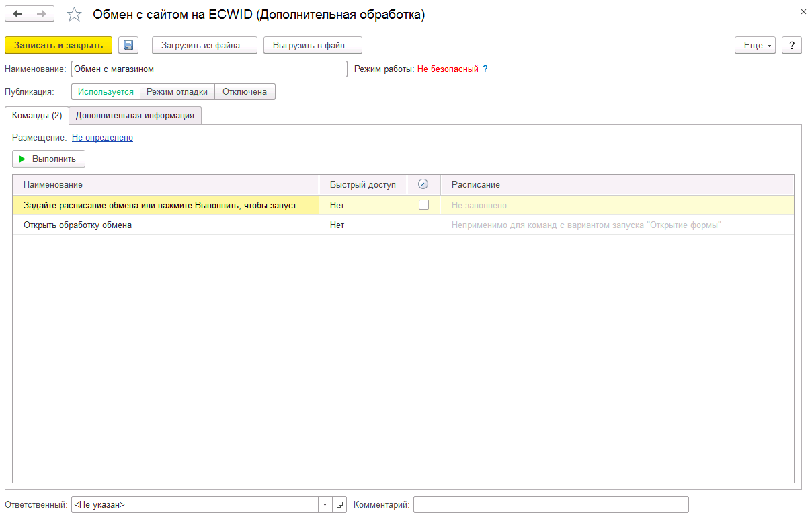The width and height of the screenshot is (812, 521).
Task: Click the Наименование input field
Action: 209,69
